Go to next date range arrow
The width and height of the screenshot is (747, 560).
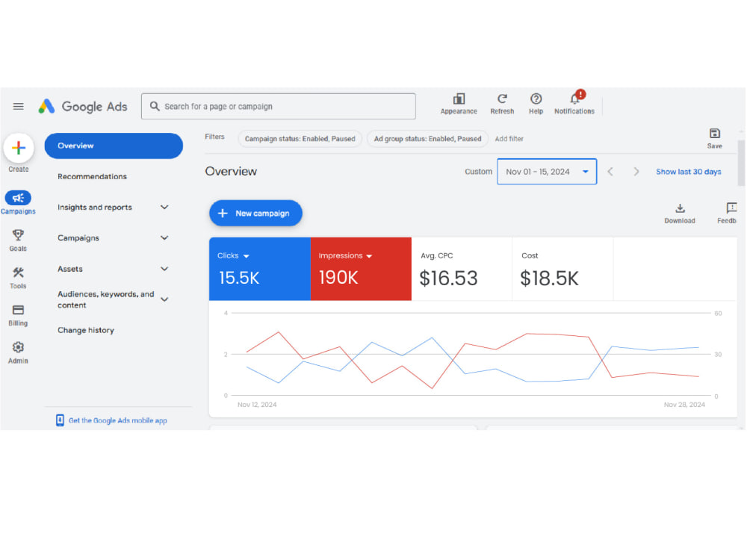(x=636, y=172)
